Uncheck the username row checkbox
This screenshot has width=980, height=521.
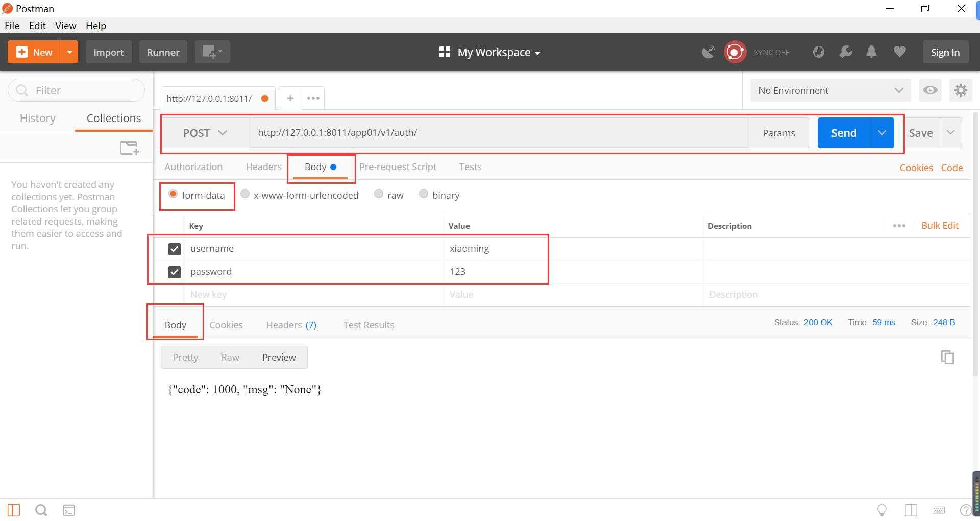174,249
